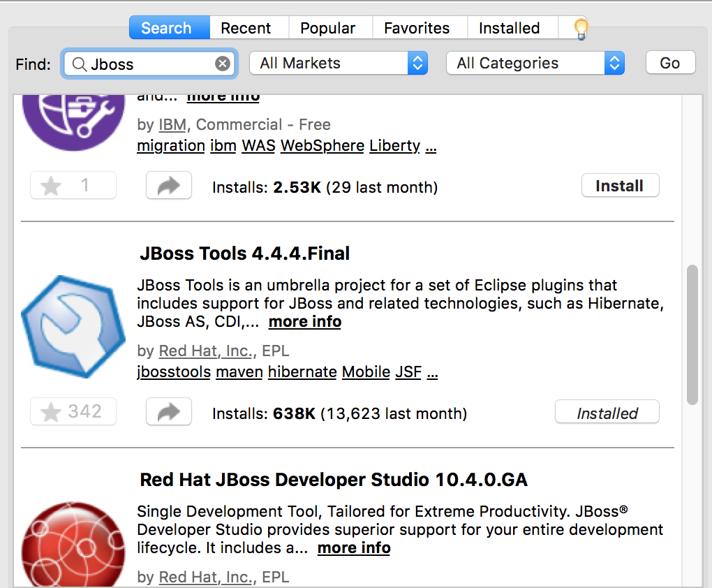Share the JBoss Tools entry
The width and height of the screenshot is (712, 588).
click(168, 411)
